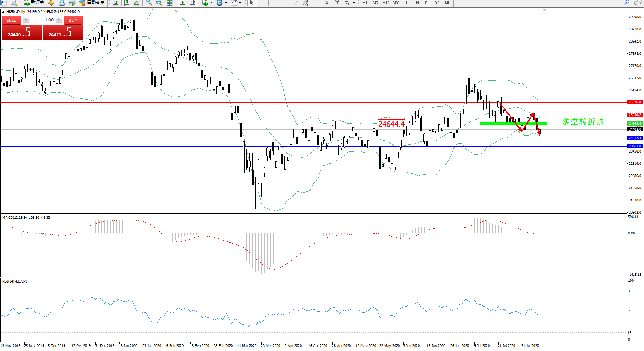Screen dimensions: 644x351
Task: Click the Zoom In magnifier icon
Action: tap(149, 3)
